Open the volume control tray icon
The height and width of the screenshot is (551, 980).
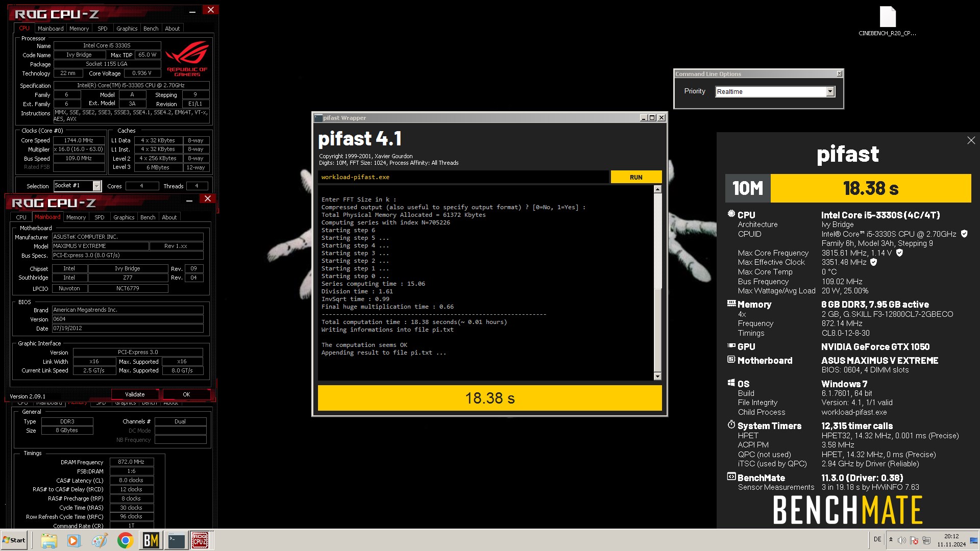click(902, 540)
